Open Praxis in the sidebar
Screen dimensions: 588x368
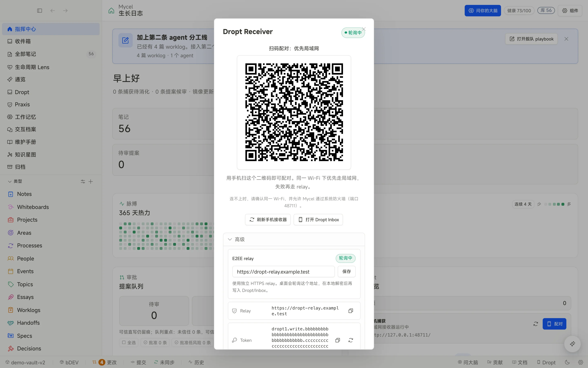51,104
